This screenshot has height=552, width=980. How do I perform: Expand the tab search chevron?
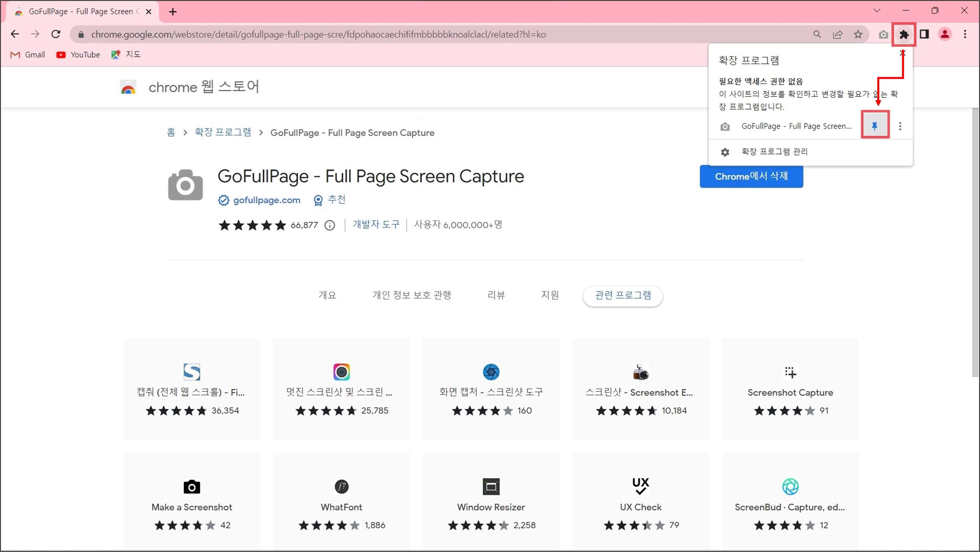tap(877, 11)
